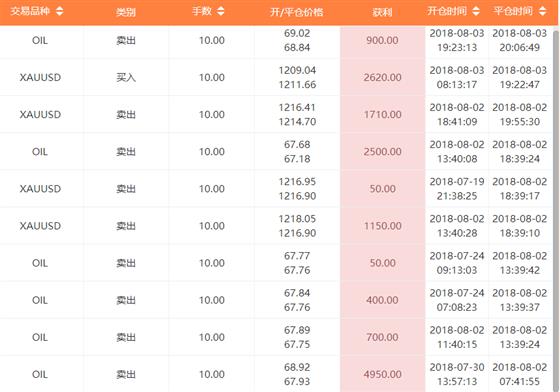Select the 类别 column header
Image resolution: width=560 pixels, height=392 pixels.
tap(126, 12)
